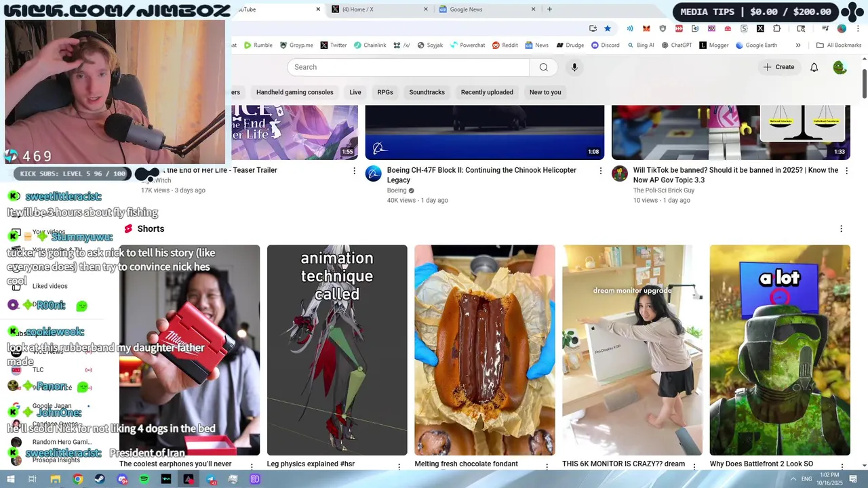Open YouTube account avatar menu
Screen dimensions: 868x488
click(x=840, y=67)
